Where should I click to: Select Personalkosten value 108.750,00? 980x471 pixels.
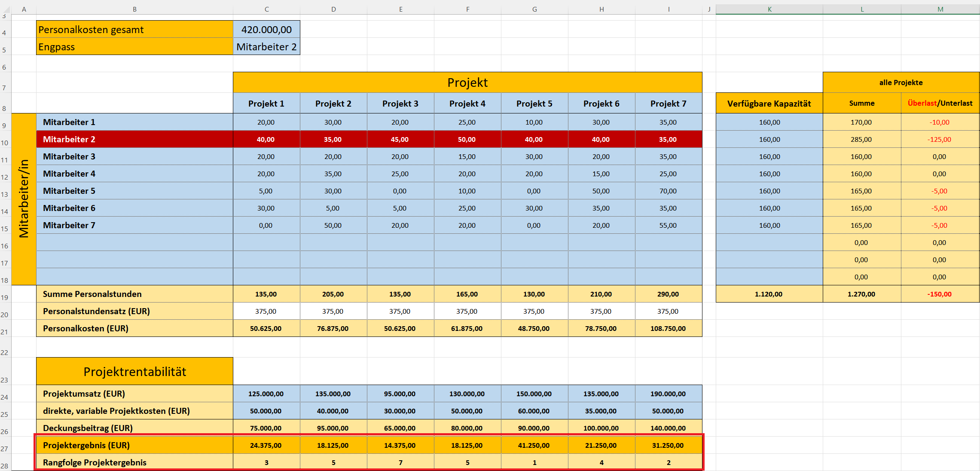tap(668, 328)
